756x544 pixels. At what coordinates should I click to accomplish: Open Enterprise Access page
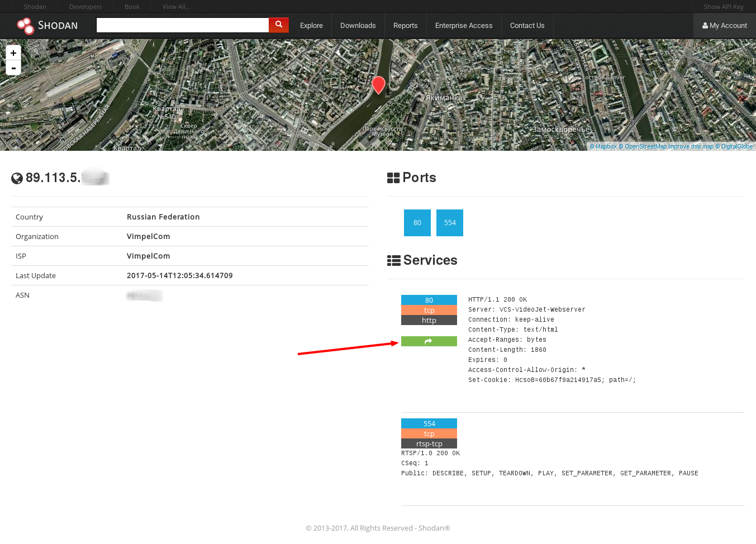[x=464, y=26]
